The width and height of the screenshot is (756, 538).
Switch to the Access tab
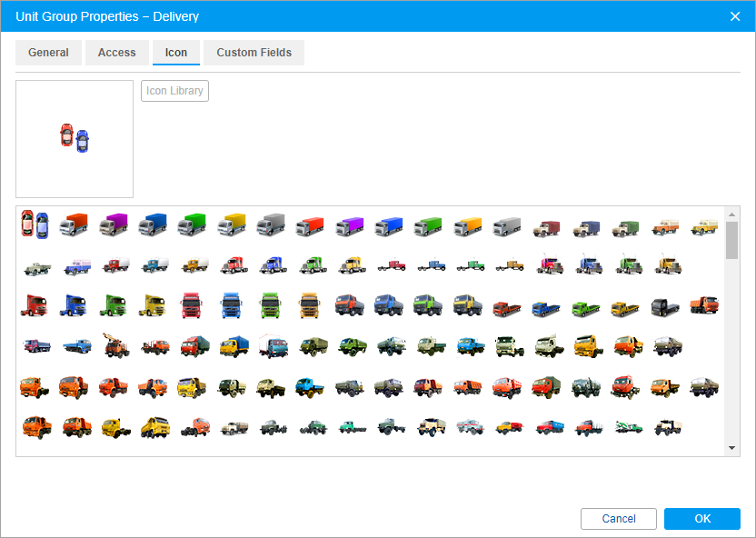point(116,53)
